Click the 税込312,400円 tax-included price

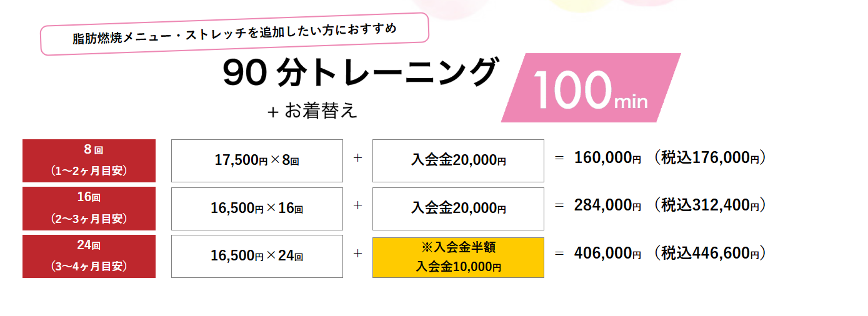coord(707,205)
